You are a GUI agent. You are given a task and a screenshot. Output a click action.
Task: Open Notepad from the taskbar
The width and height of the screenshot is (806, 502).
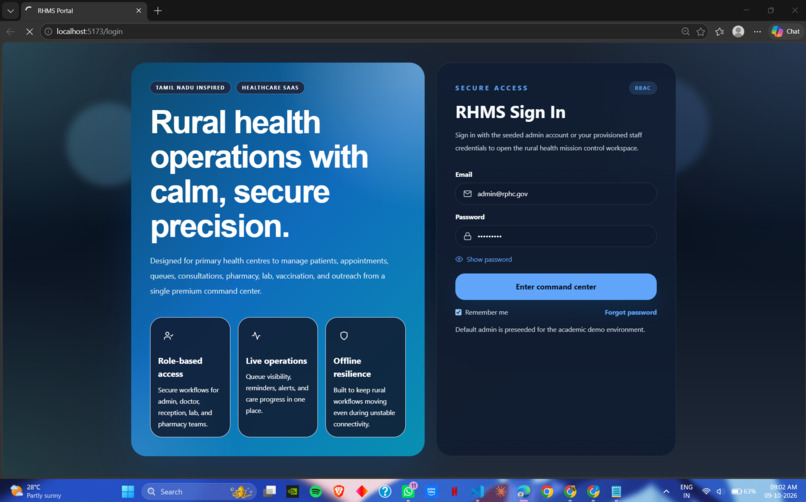(616, 492)
